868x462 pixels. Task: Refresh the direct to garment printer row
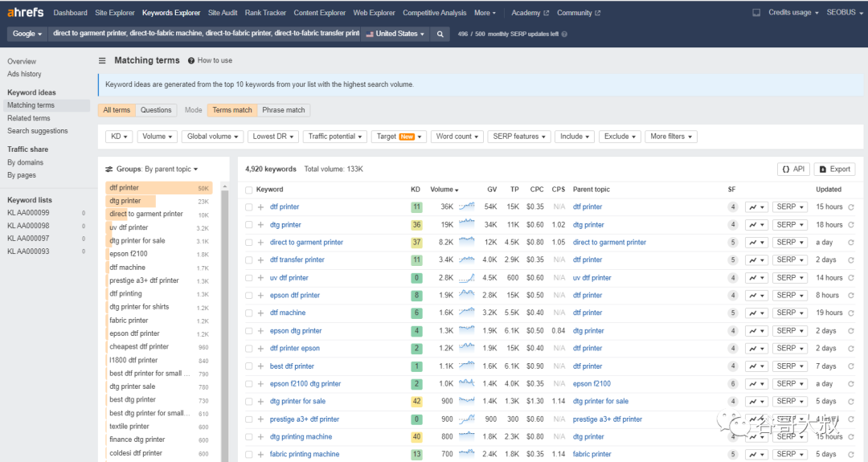pyautogui.click(x=851, y=243)
